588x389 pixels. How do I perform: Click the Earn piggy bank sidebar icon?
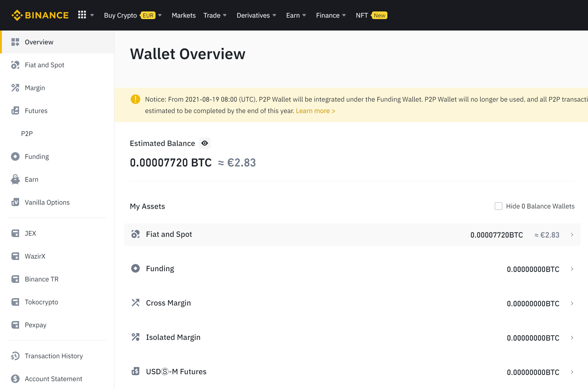[15, 179]
